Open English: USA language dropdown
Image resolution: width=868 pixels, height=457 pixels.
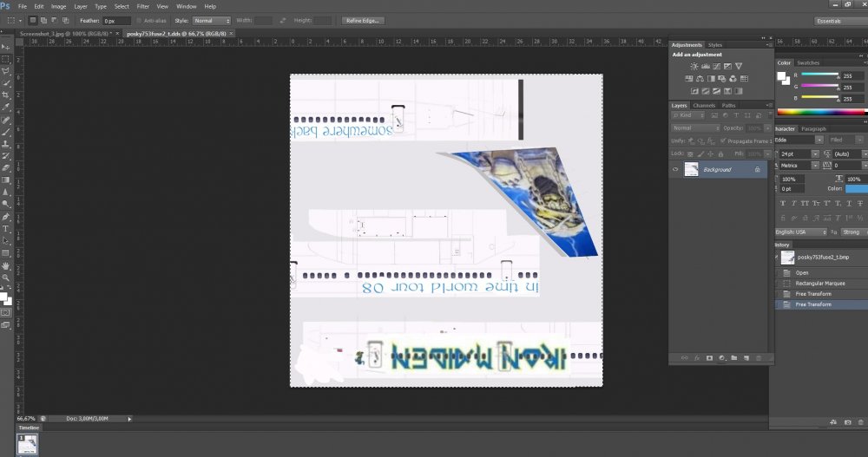[x=800, y=232]
